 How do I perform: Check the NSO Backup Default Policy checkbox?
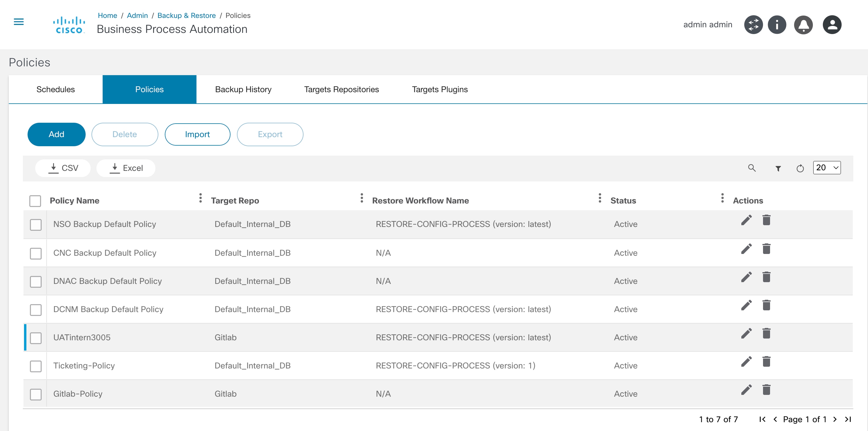pos(36,225)
